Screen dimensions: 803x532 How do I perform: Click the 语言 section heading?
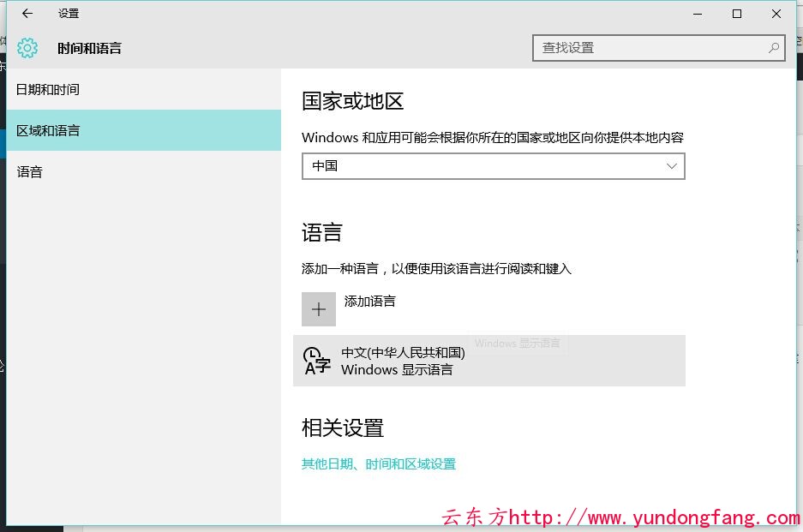click(x=322, y=232)
